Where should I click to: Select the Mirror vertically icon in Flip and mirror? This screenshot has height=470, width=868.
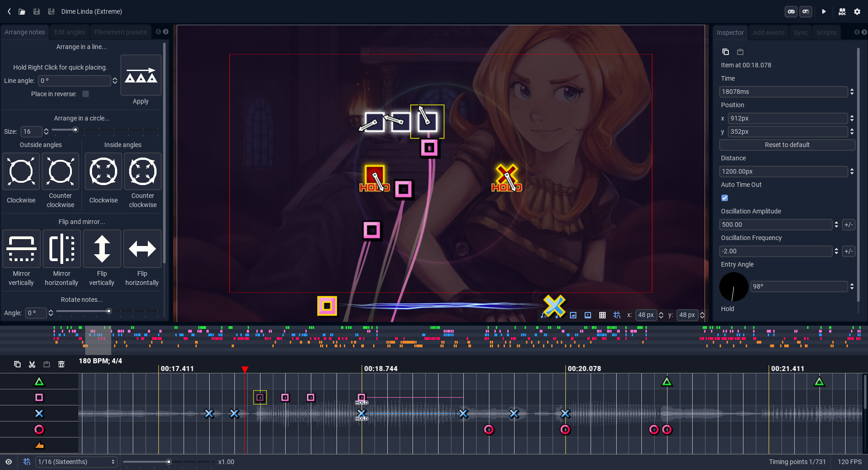pos(21,249)
